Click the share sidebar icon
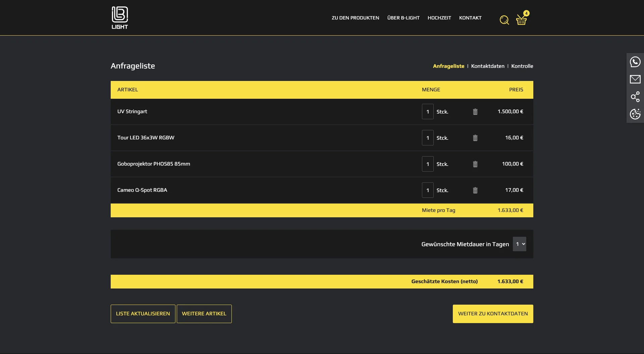 pyautogui.click(x=635, y=97)
